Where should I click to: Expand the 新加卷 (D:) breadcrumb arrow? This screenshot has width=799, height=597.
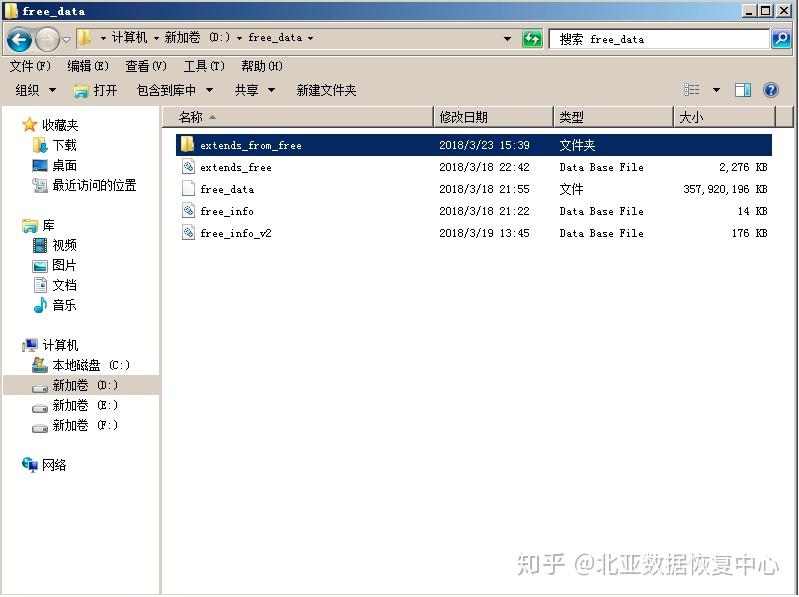[x=239, y=38]
